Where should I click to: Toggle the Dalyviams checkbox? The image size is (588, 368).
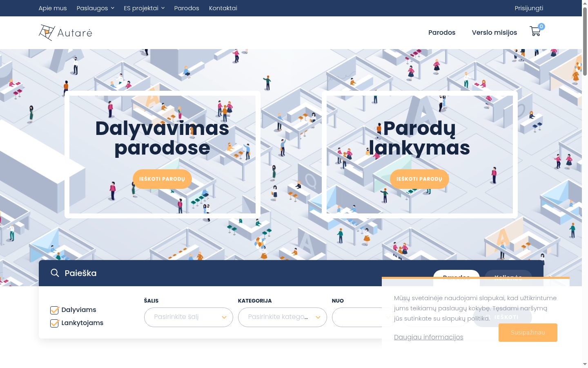pos(54,310)
